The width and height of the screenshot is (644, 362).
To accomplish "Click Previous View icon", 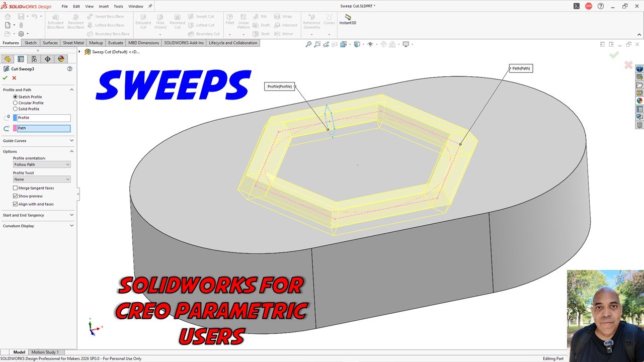I will (326, 44).
